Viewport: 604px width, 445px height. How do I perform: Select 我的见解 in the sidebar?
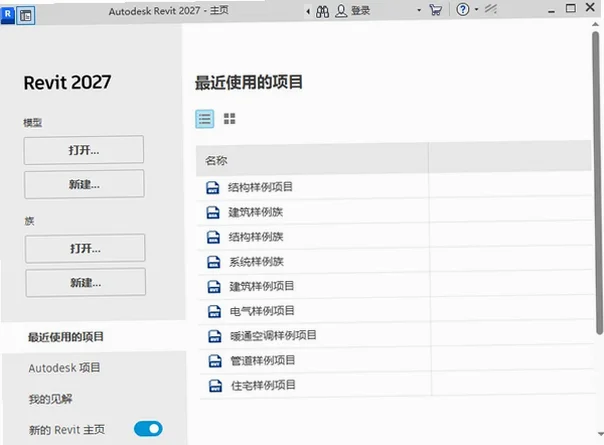coord(50,399)
